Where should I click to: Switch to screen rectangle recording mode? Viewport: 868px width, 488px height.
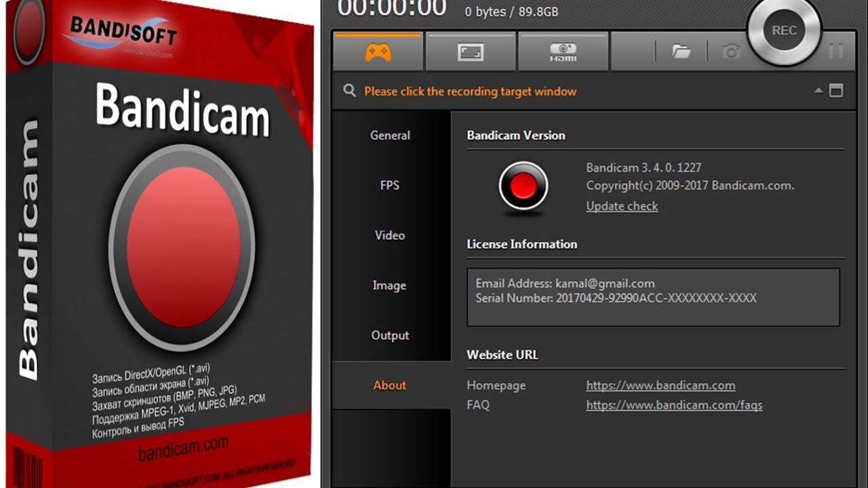[471, 52]
